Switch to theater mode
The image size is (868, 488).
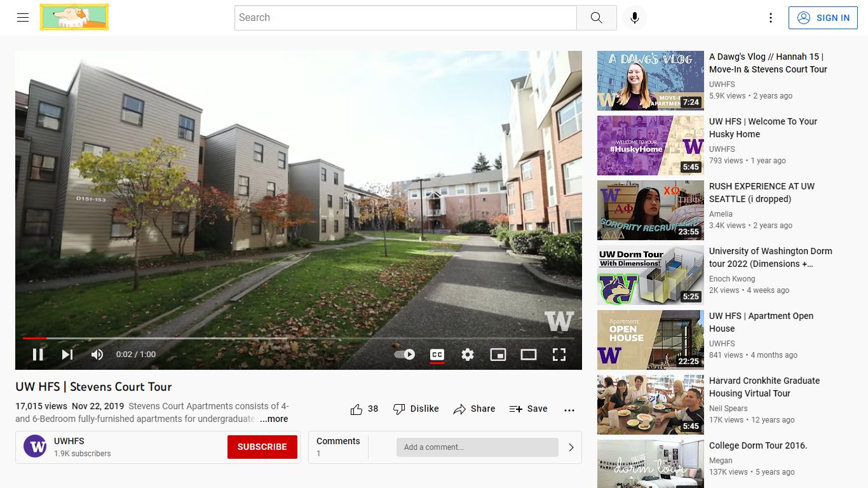click(x=529, y=355)
